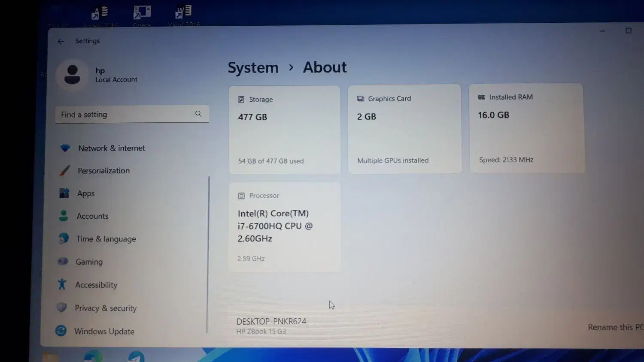
Task: Select the Gaming controller icon
Action: click(x=63, y=261)
